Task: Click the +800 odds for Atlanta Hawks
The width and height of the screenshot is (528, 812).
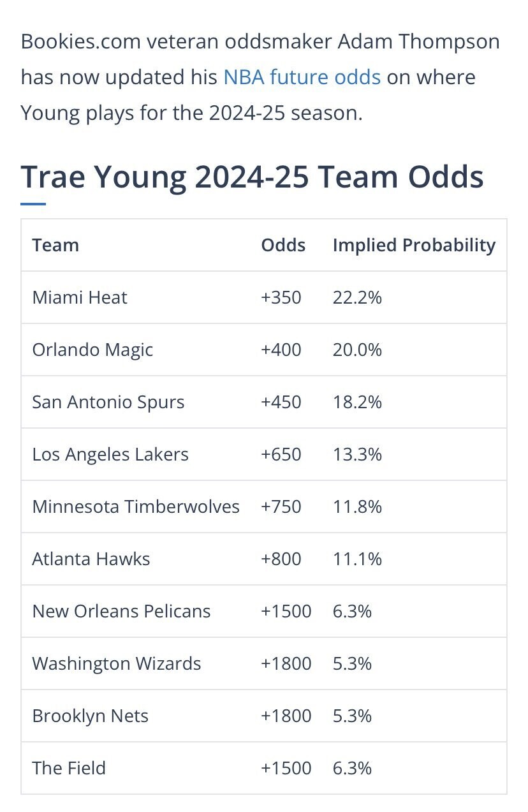Action: tap(281, 559)
